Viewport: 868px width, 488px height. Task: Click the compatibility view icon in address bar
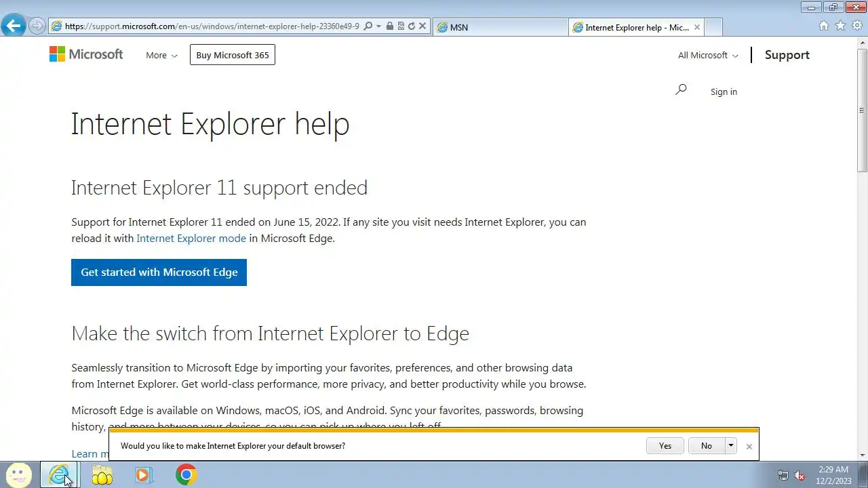[401, 26]
